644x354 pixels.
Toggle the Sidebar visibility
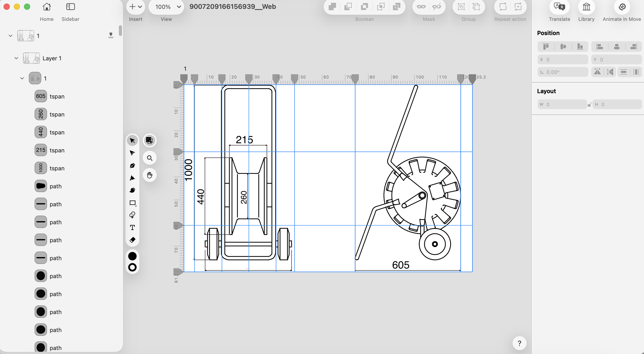pyautogui.click(x=70, y=7)
